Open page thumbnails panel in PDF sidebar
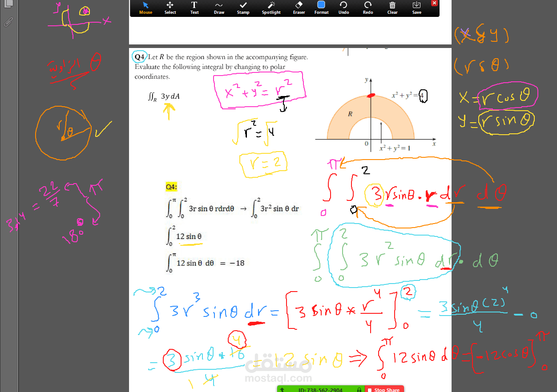Viewport: 557px width, 392px height. coord(8,4)
